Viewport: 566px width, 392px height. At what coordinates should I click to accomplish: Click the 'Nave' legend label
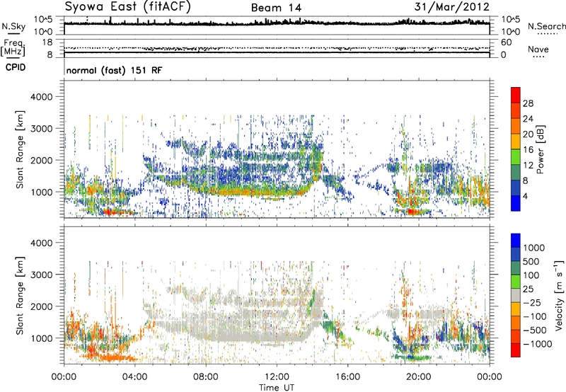pyautogui.click(x=538, y=49)
